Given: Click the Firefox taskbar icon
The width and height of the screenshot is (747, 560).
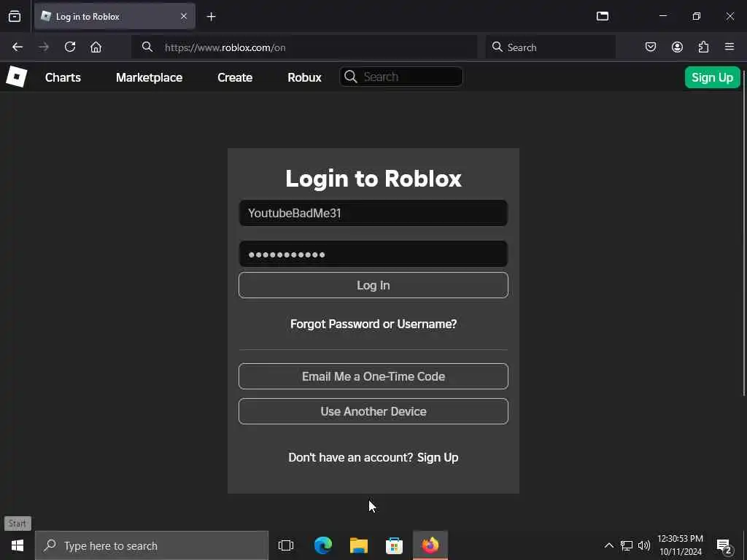Looking at the screenshot, I should (x=430, y=545).
